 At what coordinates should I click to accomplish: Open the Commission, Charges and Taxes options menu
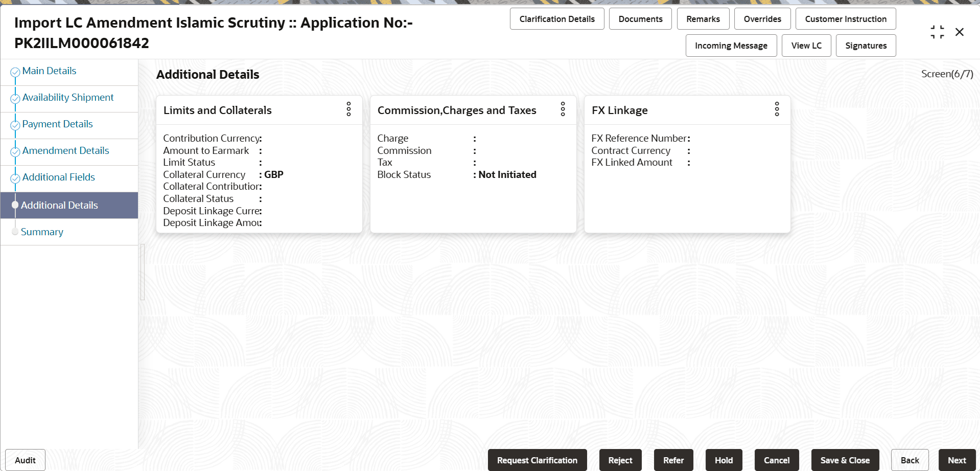563,109
